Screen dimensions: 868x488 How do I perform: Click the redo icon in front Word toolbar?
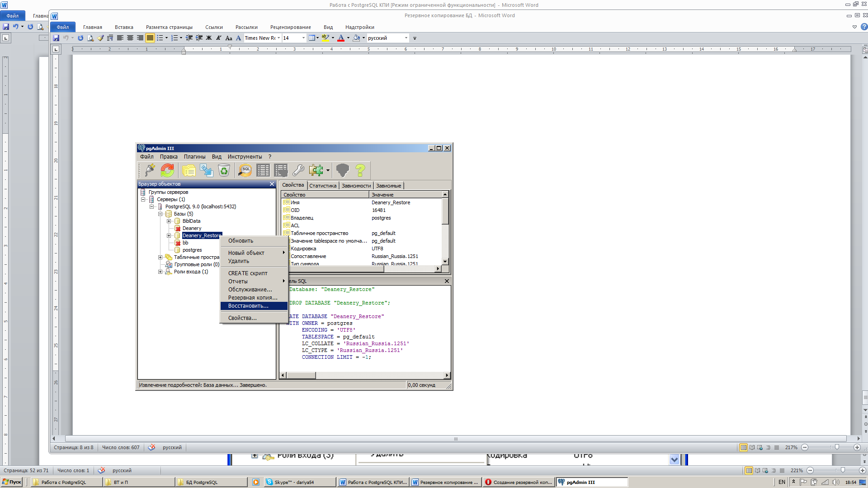(x=80, y=38)
